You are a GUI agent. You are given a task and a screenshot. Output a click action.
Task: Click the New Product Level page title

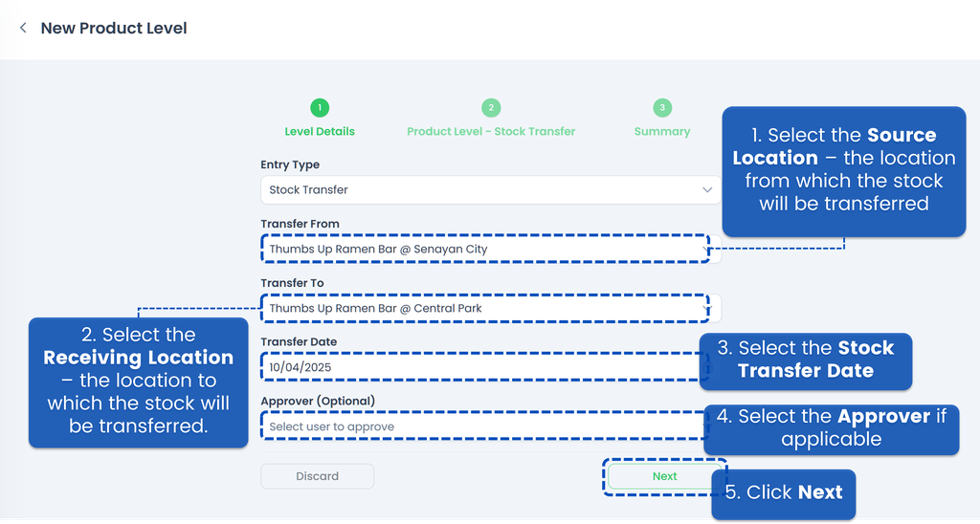[x=114, y=29]
